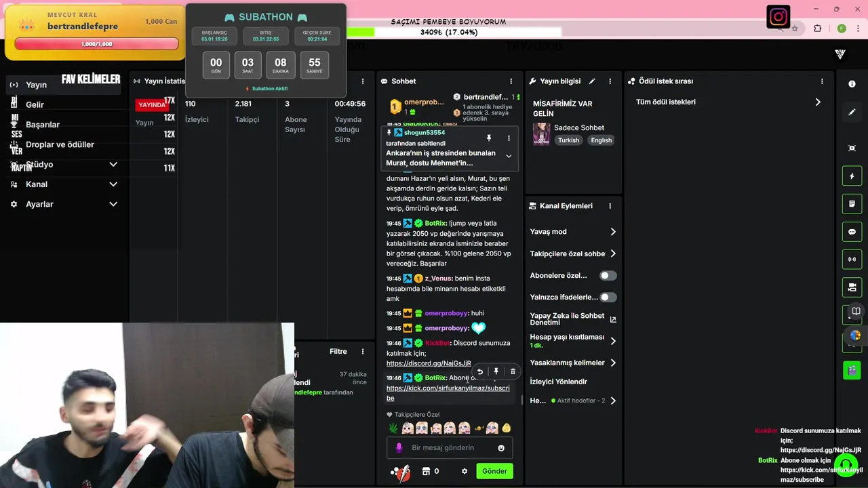
Task: Open the Sohbet panel options menu
Action: tap(511, 81)
